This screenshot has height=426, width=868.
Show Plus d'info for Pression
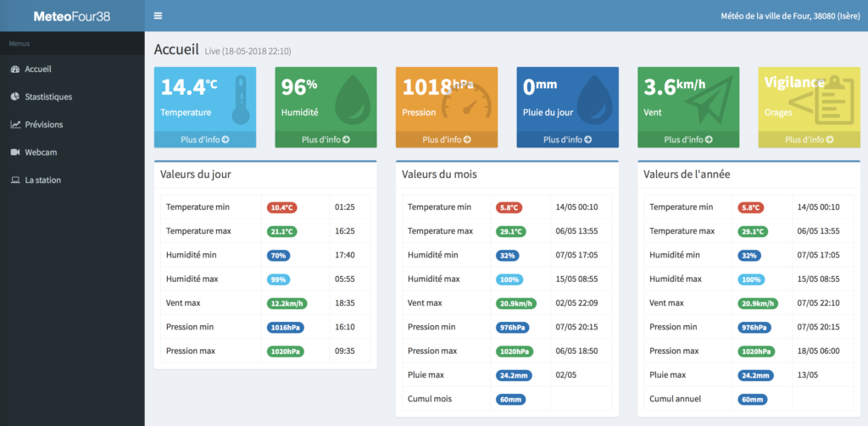447,140
